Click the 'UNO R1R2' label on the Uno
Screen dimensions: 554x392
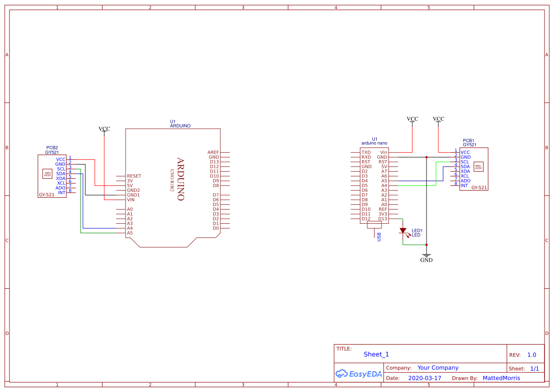coord(172,180)
